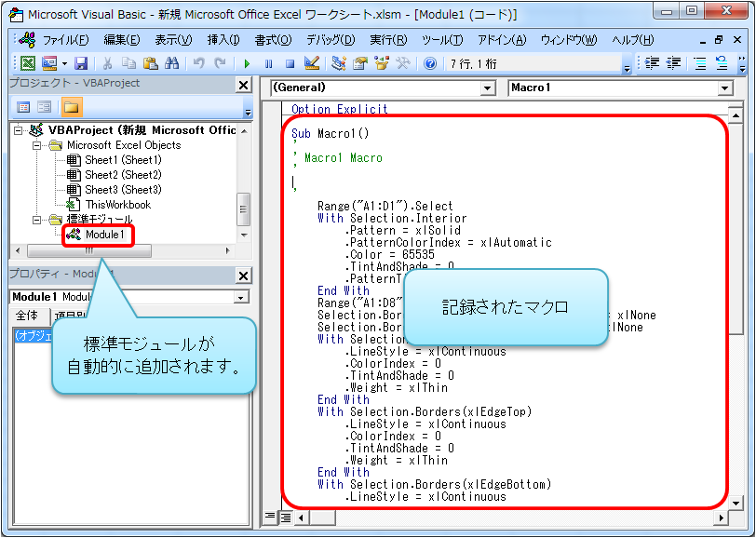Click the project tree horizontal scrollbar thumb
Screen dimensions: 756x538
pyautogui.click(x=89, y=250)
